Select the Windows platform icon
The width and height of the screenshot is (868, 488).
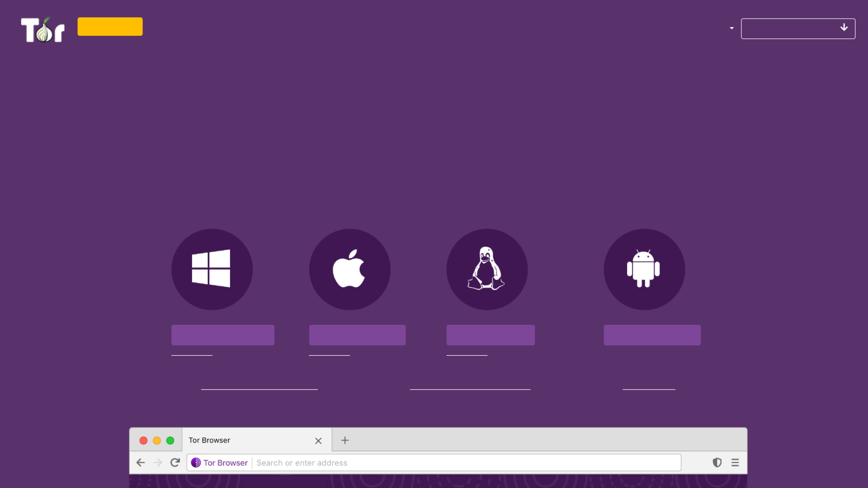coord(212,269)
